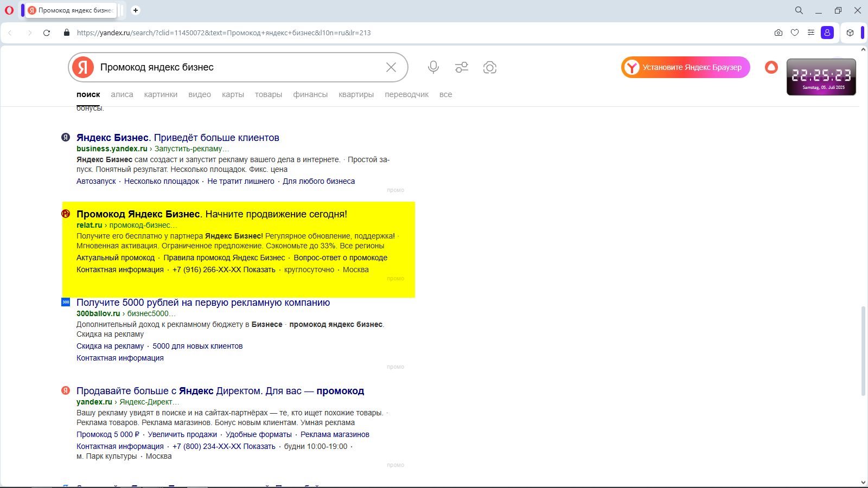Open a new browser tab with plus button
The height and width of the screenshot is (488, 868).
pyautogui.click(x=136, y=10)
